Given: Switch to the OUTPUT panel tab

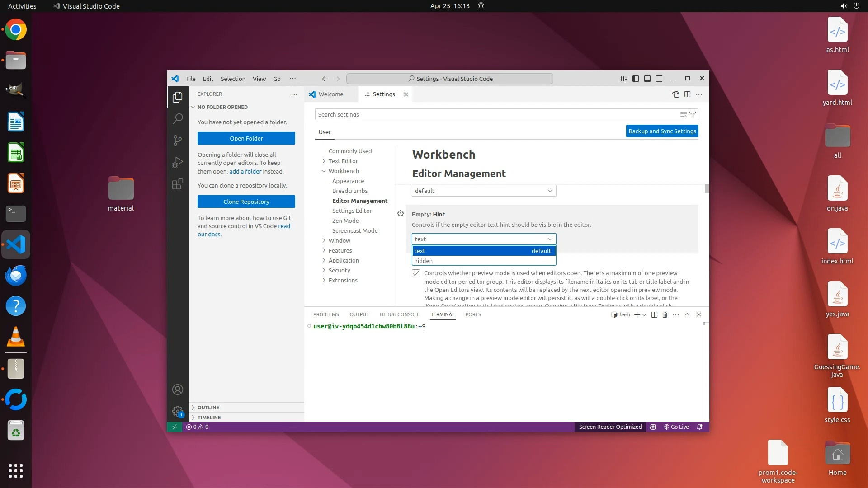Looking at the screenshot, I should point(359,314).
